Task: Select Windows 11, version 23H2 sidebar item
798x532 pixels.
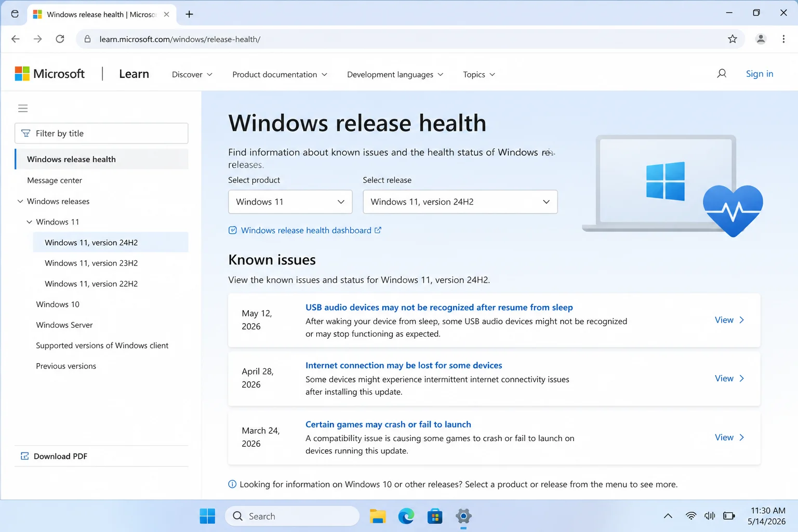Action: (91, 263)
